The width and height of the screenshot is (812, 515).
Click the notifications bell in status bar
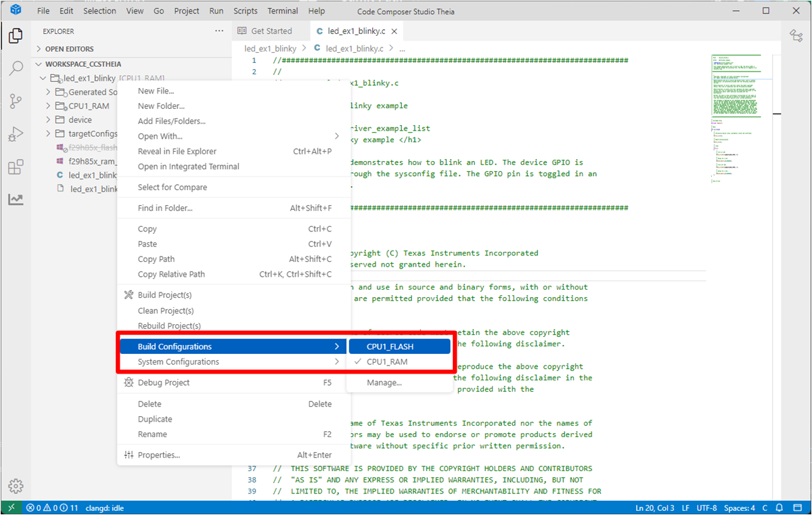pyautogui.click(x=780, y=508)
